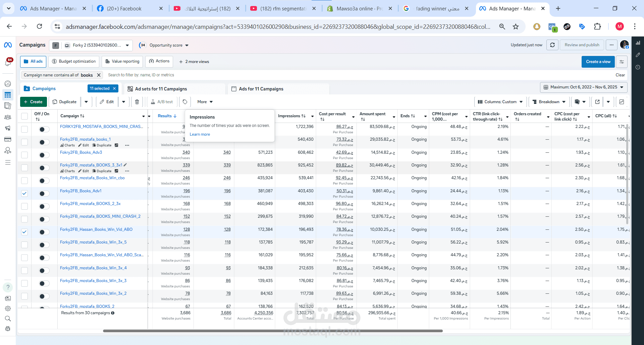
Task: Open Audiences people icon in left sidebar
Action: tap(8, 117)
